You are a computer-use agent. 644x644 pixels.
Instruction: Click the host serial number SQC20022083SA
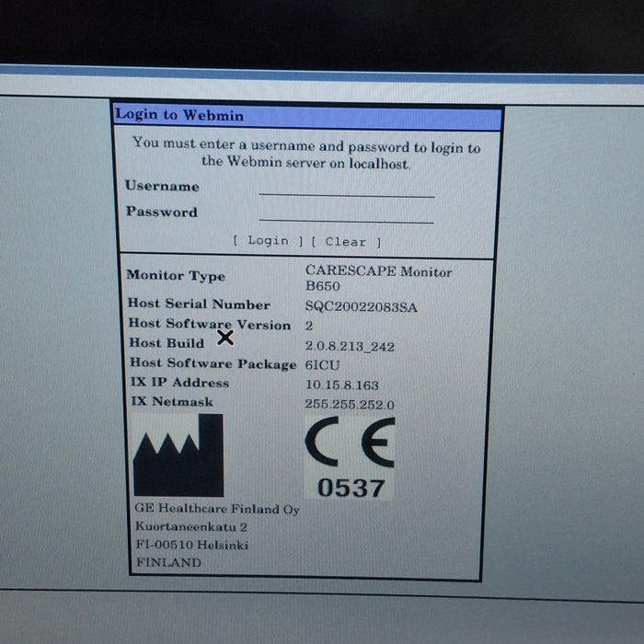(x=361, y=307)
